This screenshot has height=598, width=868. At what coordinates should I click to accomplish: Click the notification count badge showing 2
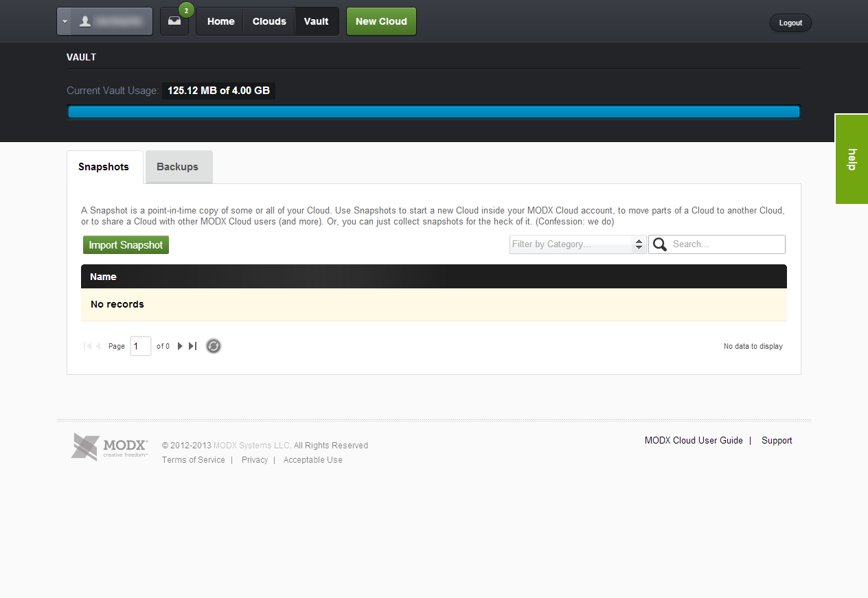[186, 10]
